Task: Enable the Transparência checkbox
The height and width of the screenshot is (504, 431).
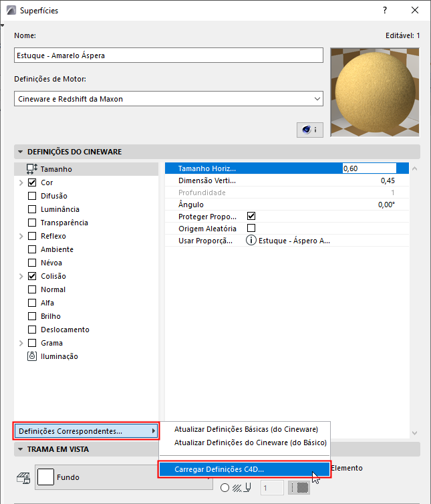Action: 32,223
